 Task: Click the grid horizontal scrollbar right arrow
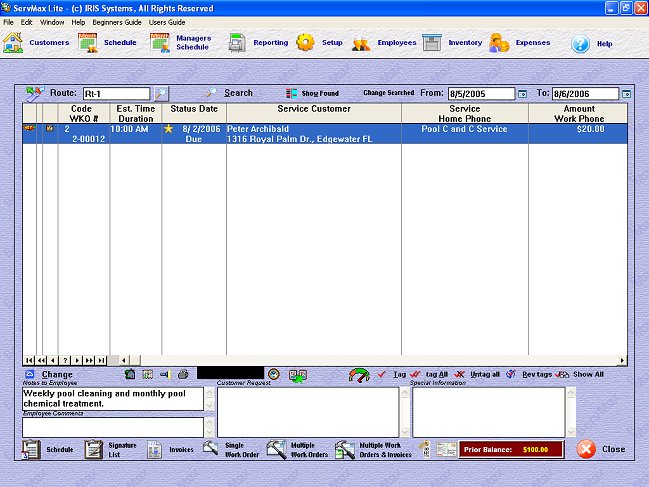coord(622,360)
